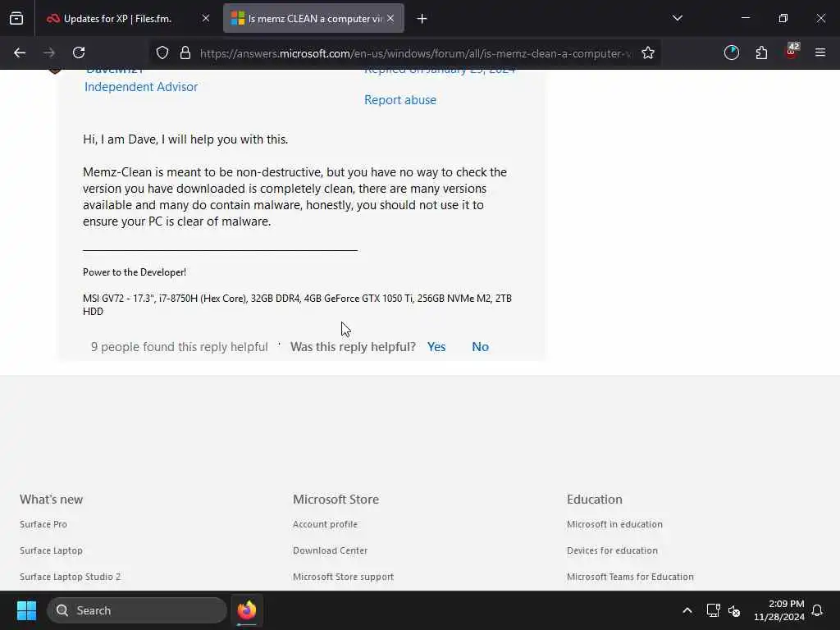
Task: Open network status tray icon
Action: click(x=713, y=610)
